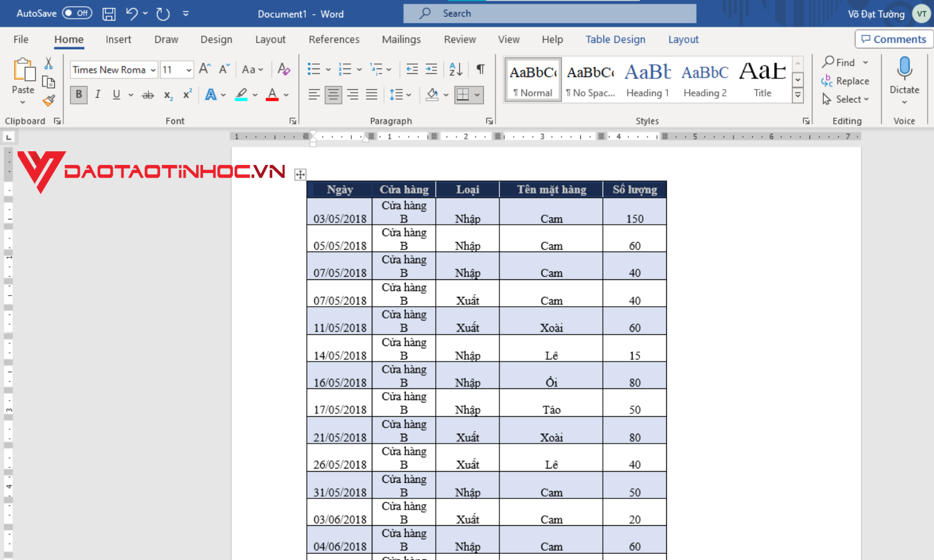Click the Subscript icon

click(x=167, y=95)
